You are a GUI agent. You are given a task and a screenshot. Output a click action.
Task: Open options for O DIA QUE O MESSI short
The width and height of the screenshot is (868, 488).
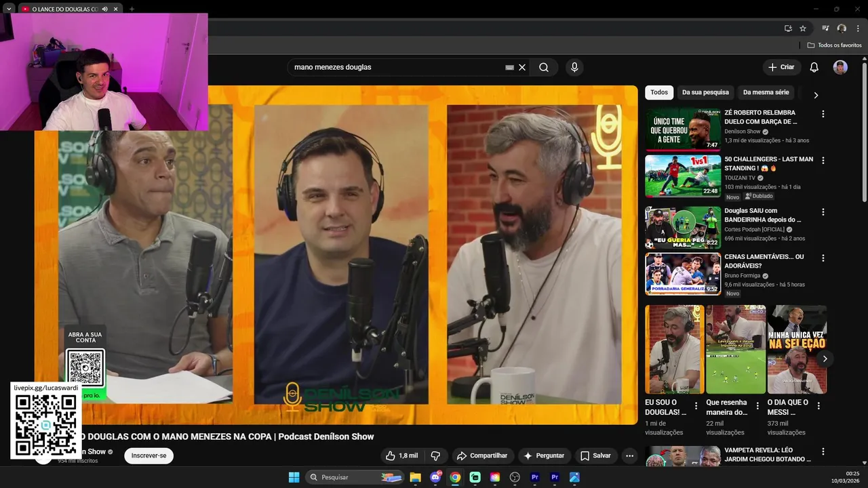818,405
